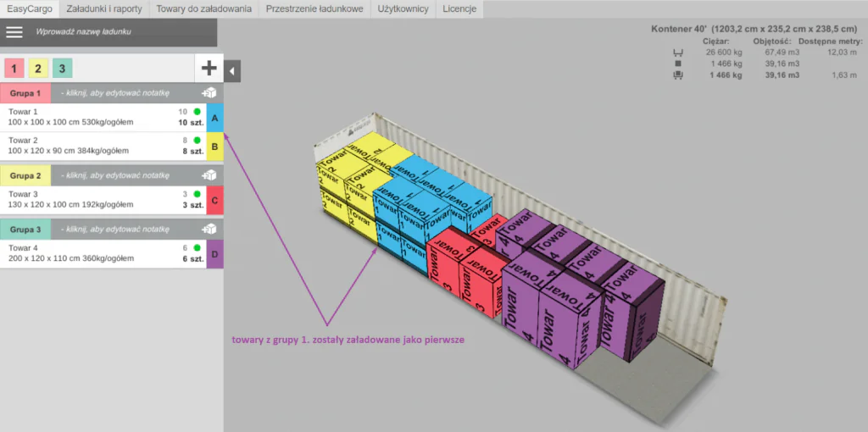Viewport: 868px width, 432px height.
Task: Click the purple D color label of Towar 4
Action: point(214,254)
